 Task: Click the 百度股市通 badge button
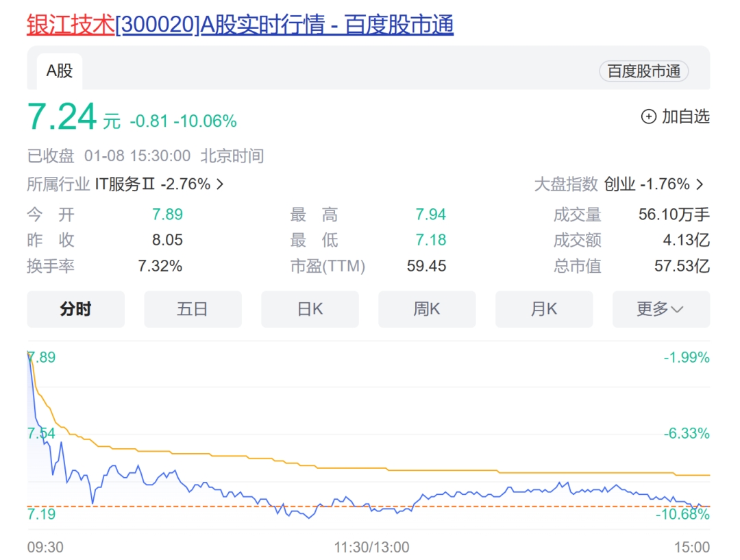coord(643,71)
